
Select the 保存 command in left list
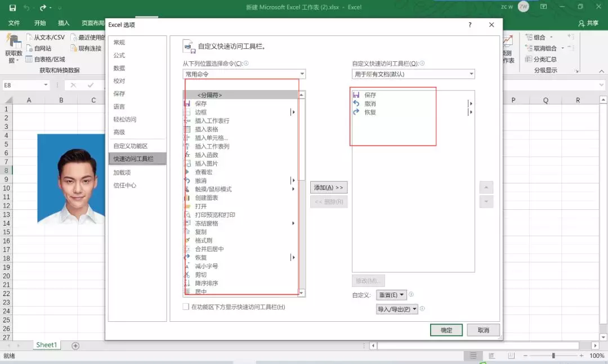[241, 104]
